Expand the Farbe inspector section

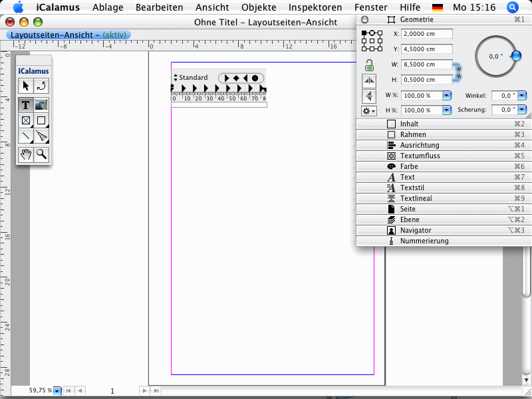[408, 166]
